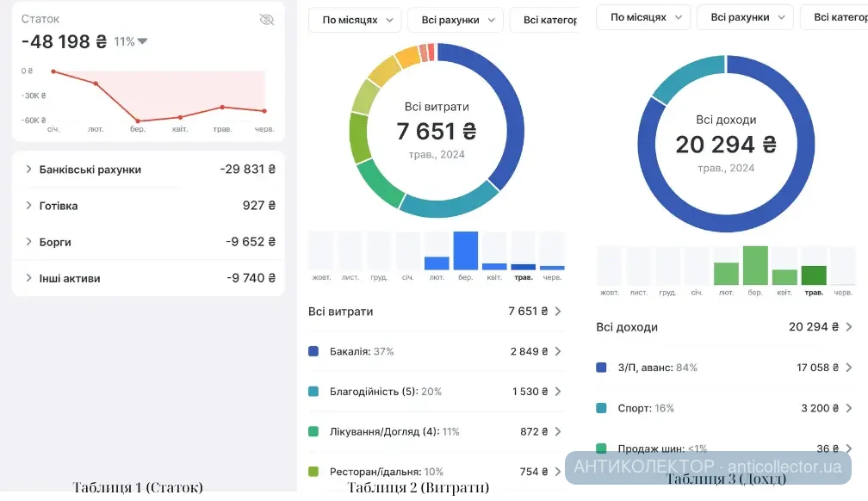Open Всі рахунки dropdown in income panel
868x501 pixels.
pos(745,17)
